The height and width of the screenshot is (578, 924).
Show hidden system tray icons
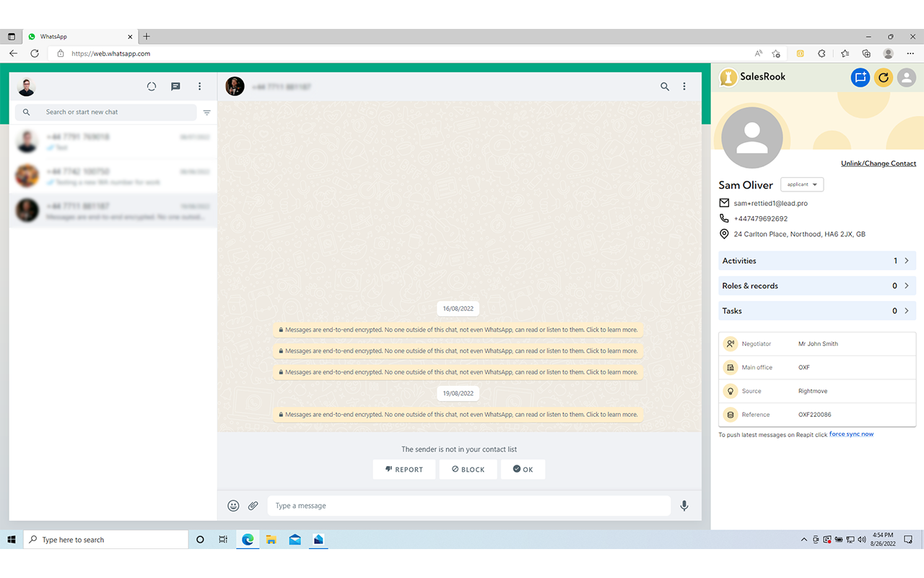coord(804,540)
